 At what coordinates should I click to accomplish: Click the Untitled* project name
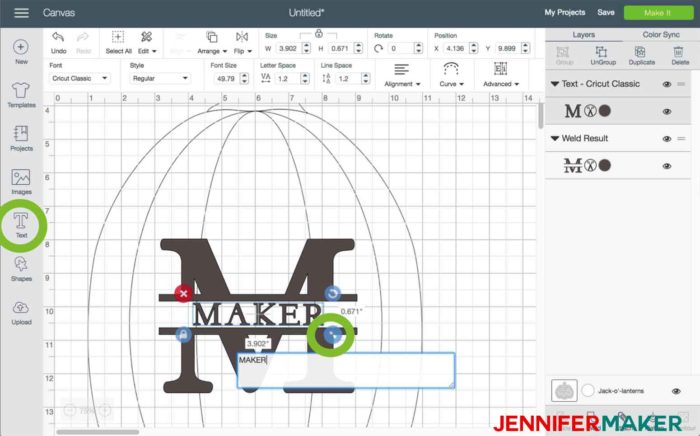tap(306, 12)
